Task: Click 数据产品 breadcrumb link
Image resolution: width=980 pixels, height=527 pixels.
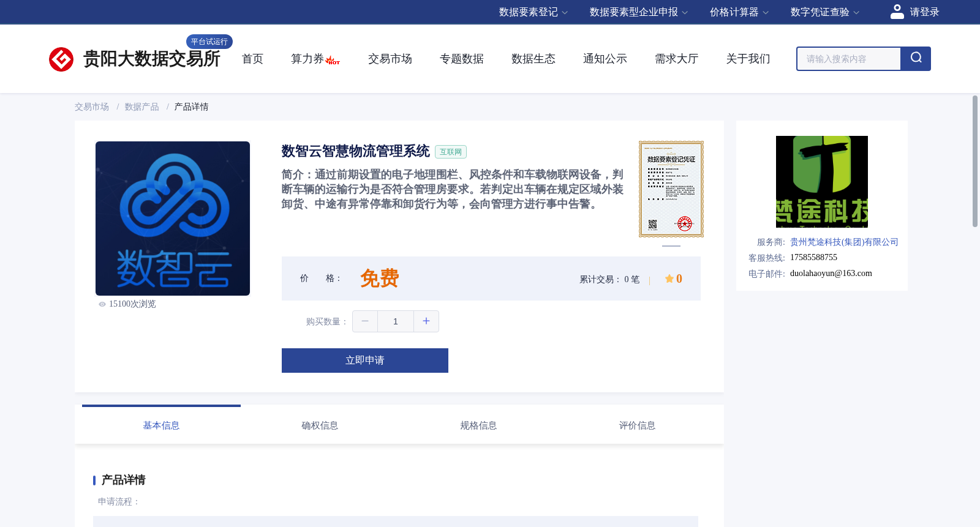Action: click(142, 107)
